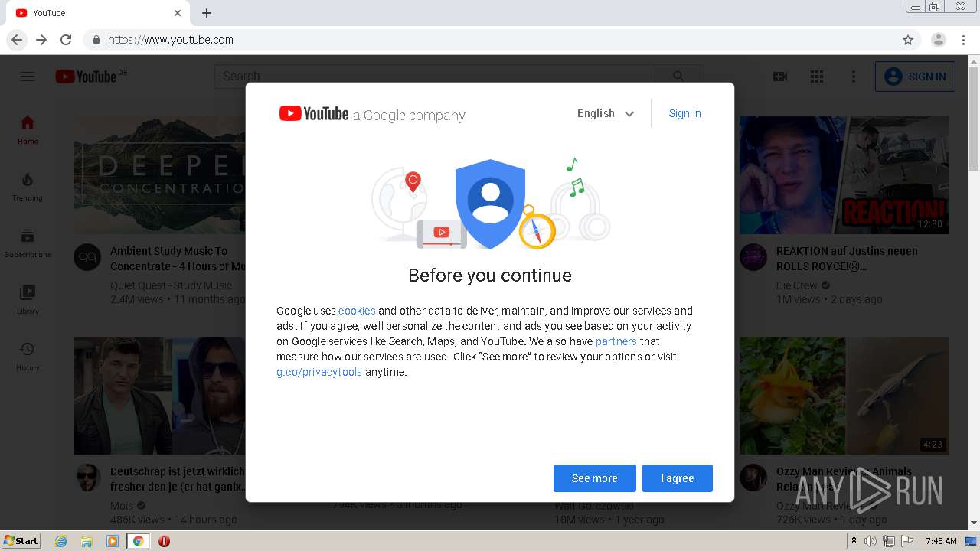Click the SIGN IN button in the header
This screenshot has height=551, width=980.
[x=915, y=77]
